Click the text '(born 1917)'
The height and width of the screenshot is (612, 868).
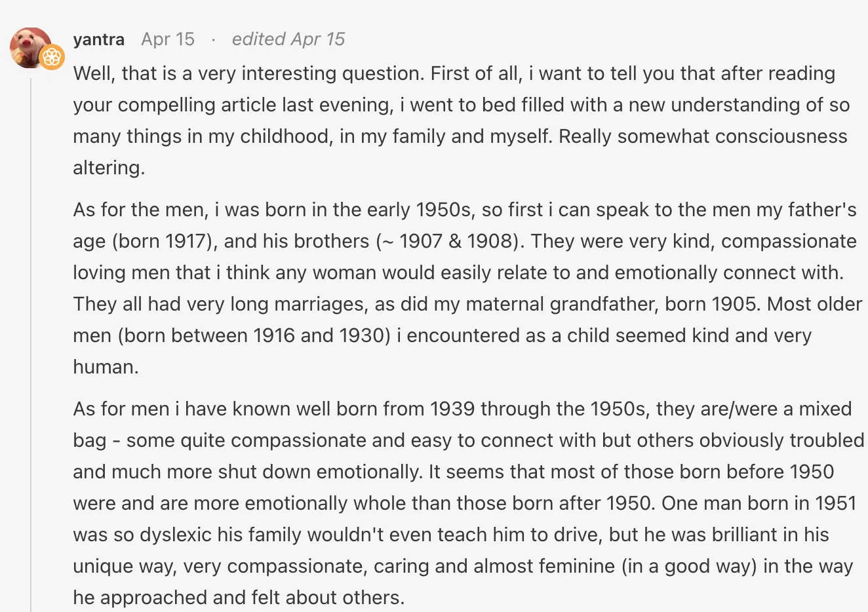point(165,241)
